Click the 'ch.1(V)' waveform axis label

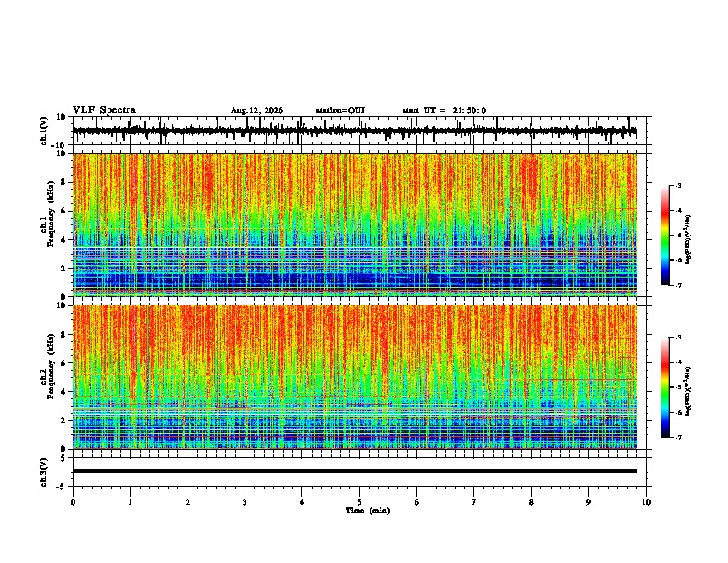pos(44,131)
